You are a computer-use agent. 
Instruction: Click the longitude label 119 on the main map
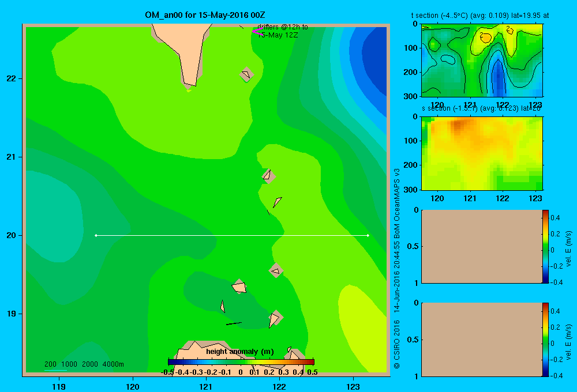[59, 386]
